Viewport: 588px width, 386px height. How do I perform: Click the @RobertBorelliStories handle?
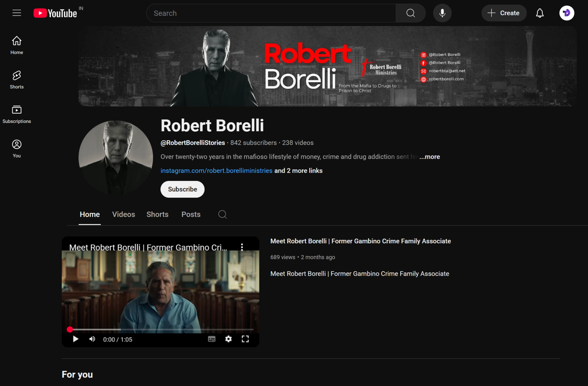pyautogui.click(x=193, y=143)
